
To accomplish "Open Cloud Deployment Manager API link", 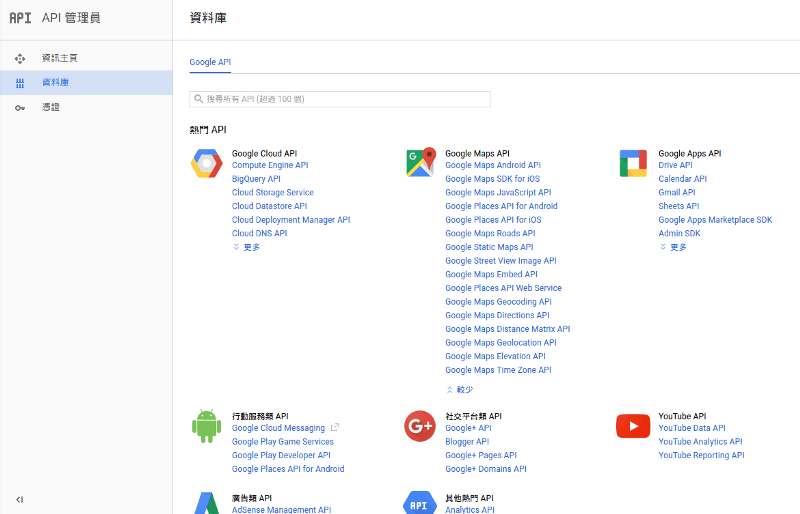I will [x=291, y=220].
